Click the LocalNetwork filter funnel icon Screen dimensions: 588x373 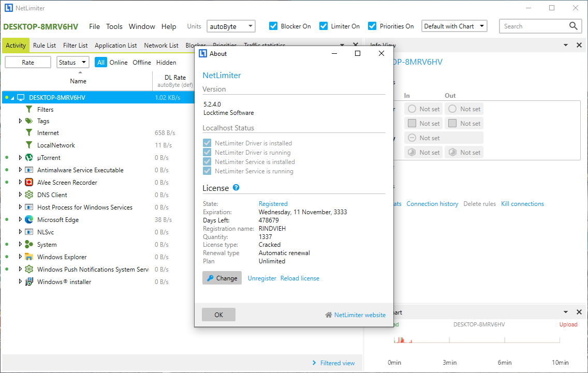(x=29, y=145)
